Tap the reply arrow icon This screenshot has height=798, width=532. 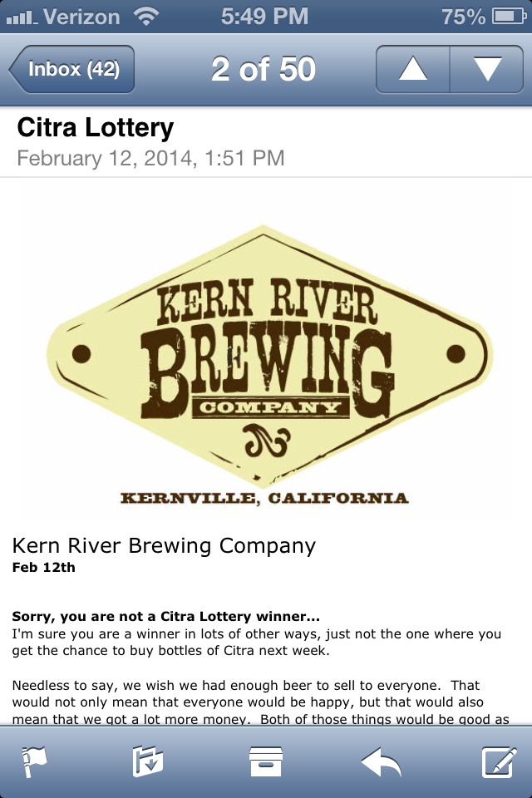(x=382, y=761)
